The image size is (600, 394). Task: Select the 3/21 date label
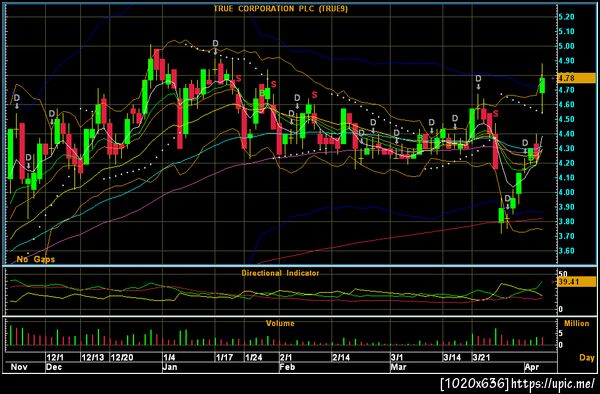coord(481,358)
